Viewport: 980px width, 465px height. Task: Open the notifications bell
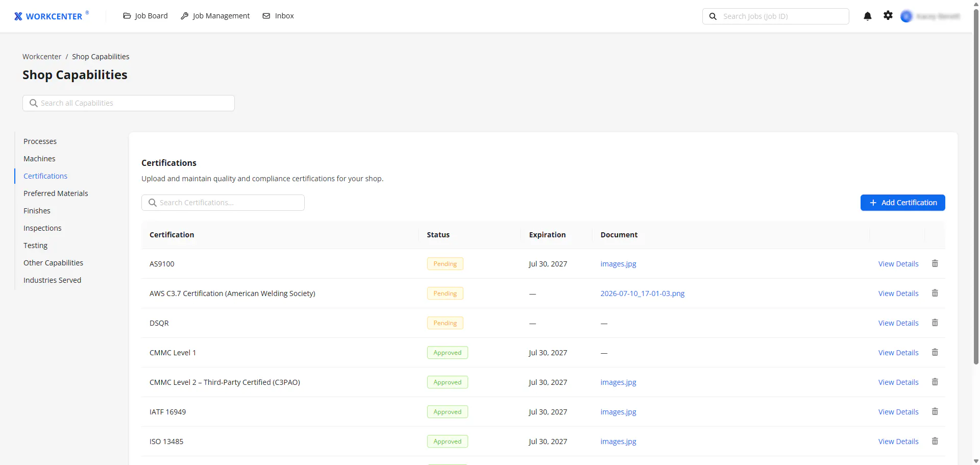[867, 16]
